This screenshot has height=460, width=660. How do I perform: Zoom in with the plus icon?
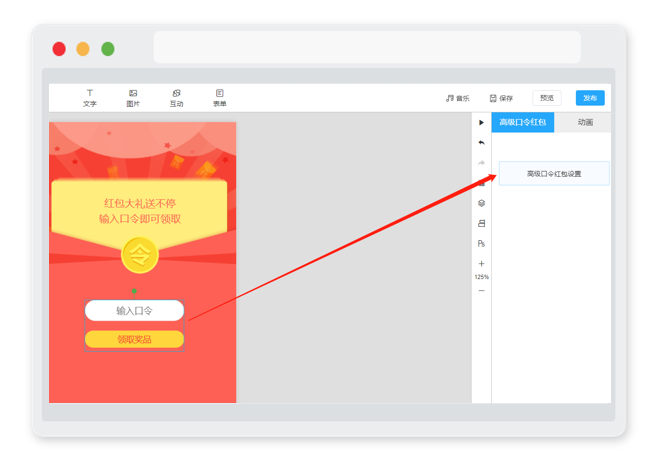[x=482, y=264]
